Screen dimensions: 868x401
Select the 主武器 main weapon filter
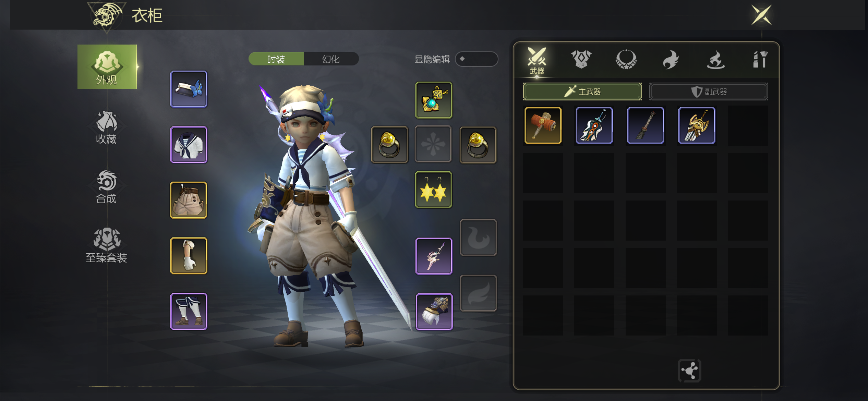(x=582, y=92)
